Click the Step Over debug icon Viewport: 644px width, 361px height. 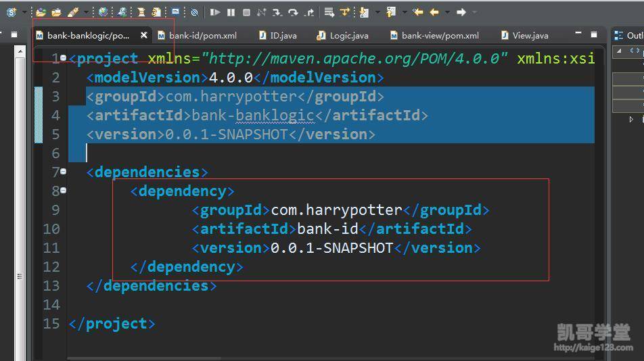293,12
